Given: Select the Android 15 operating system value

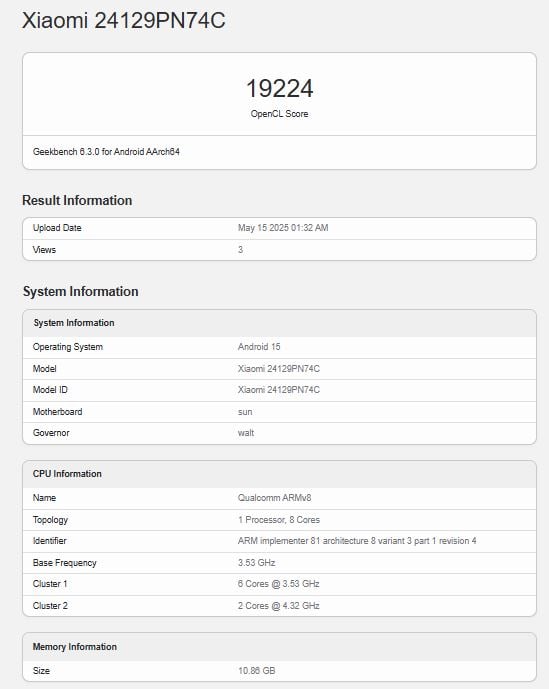Looking at the screenshot, I should [259, 347].
